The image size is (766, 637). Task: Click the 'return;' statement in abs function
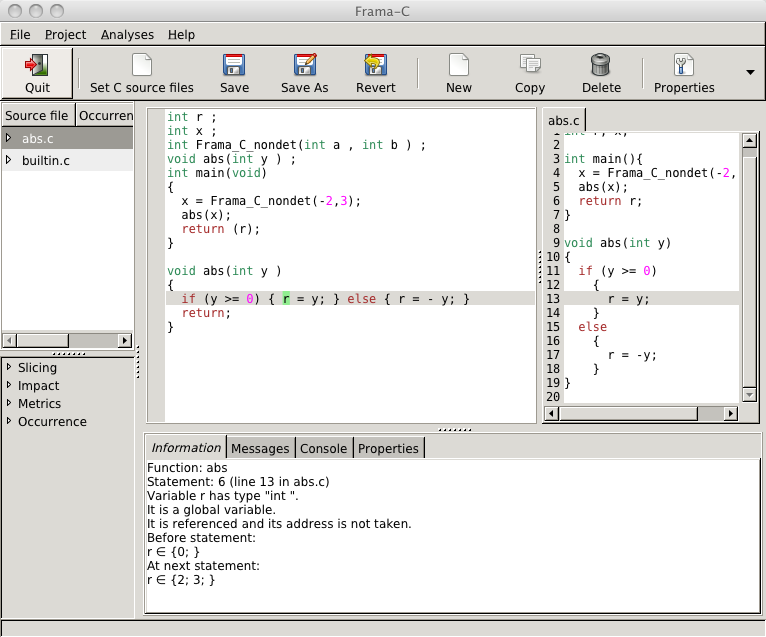(x=206, y=313)
